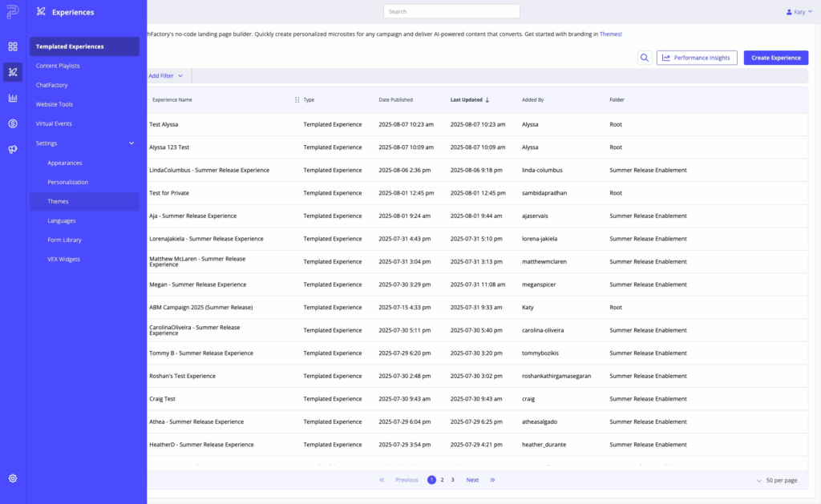Go to page 3 of results
Viewport: 821px width, 504px height.
point(453,480)
